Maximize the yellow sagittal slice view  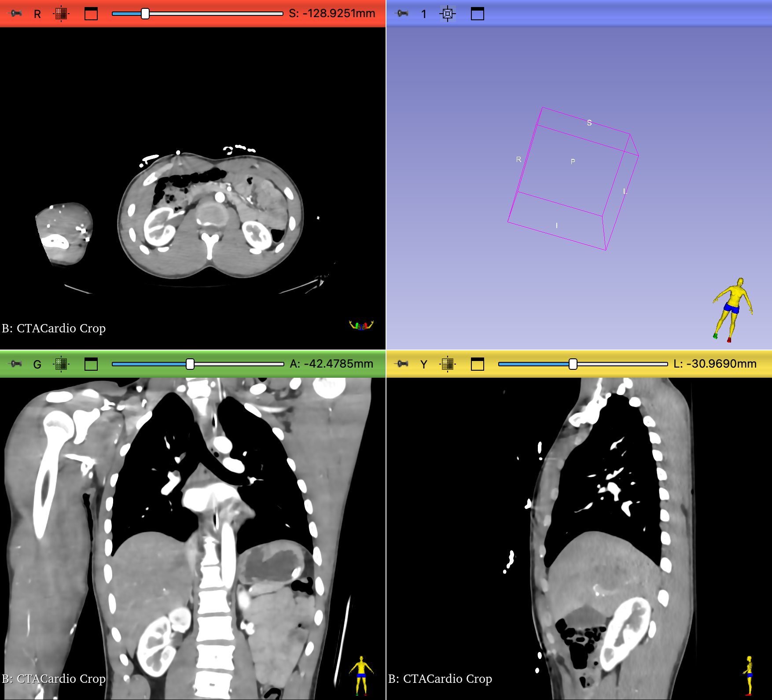coord(478,364)
